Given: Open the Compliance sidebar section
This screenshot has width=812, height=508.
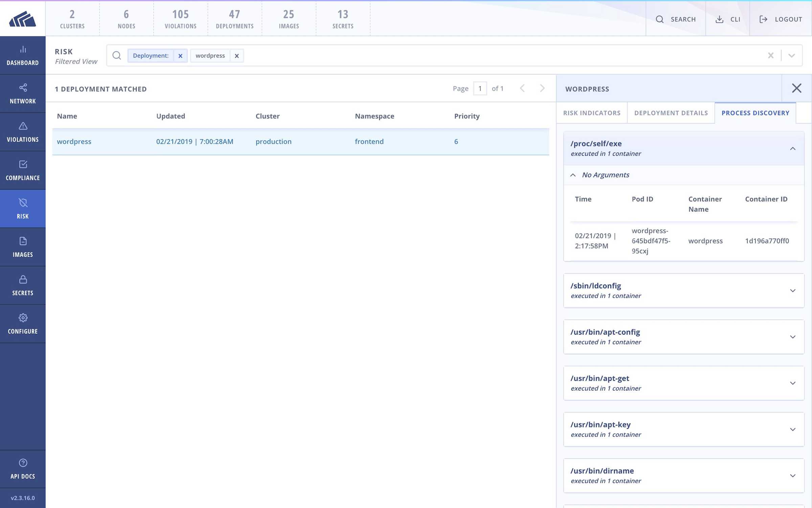Looking at the screenshot, I should (23, 170).
